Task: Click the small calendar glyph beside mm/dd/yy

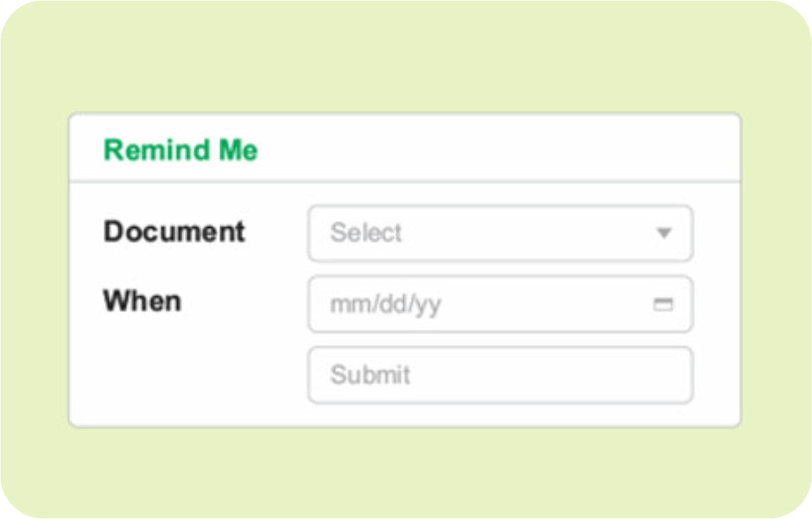Action: click(663, 304)
